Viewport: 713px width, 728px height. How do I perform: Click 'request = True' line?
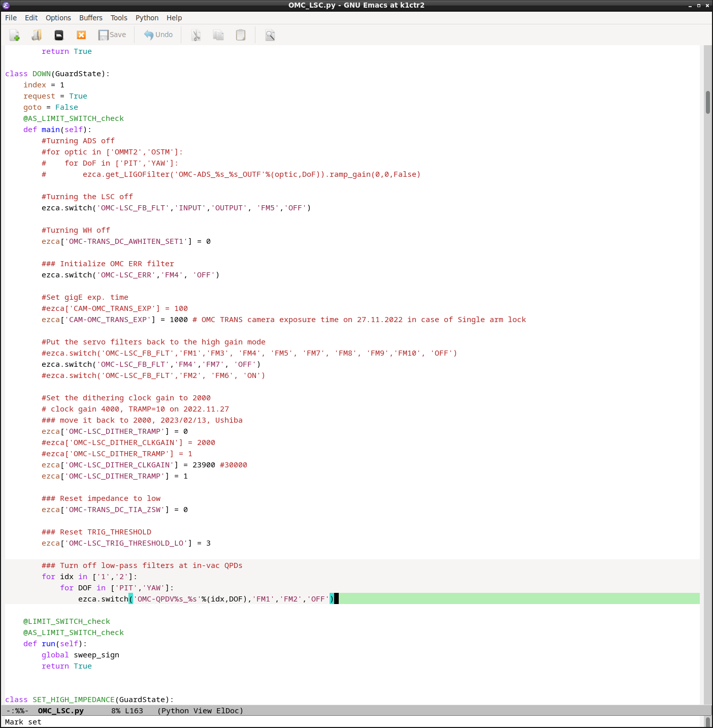click(x=55, y=96)
